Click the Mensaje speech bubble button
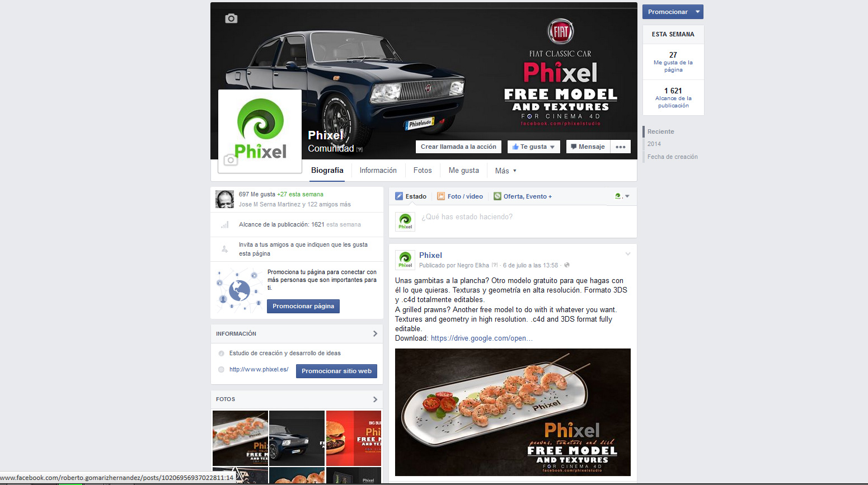This screenshot has width=868, height=485. pos(588,147)
